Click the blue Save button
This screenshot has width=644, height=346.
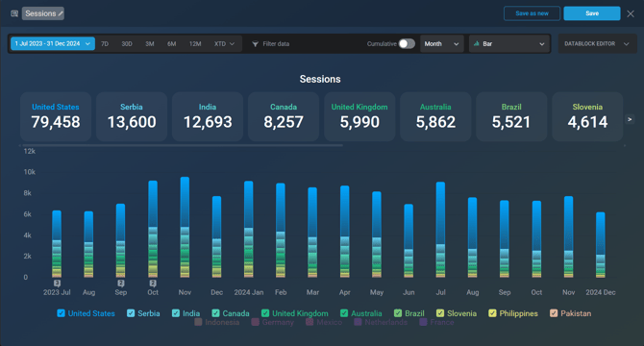pyautogui.click(x=592, y=13)
